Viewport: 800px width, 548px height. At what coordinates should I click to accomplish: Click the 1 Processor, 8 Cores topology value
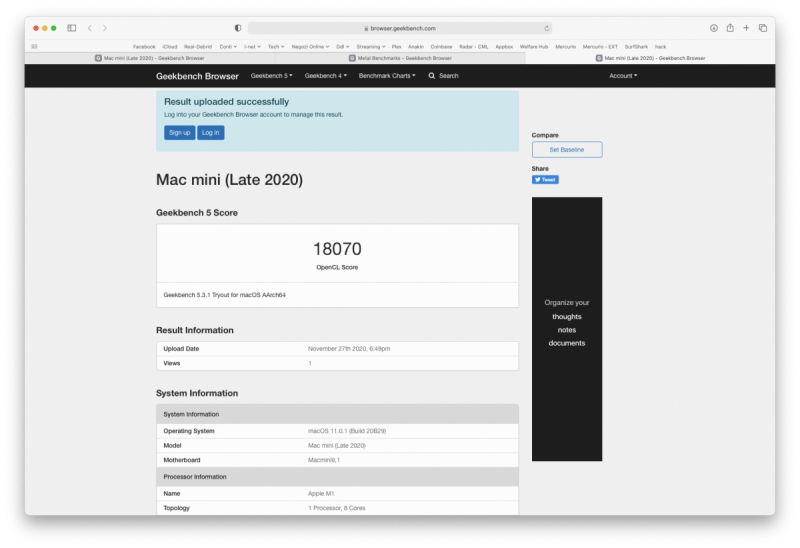(337, 508)
